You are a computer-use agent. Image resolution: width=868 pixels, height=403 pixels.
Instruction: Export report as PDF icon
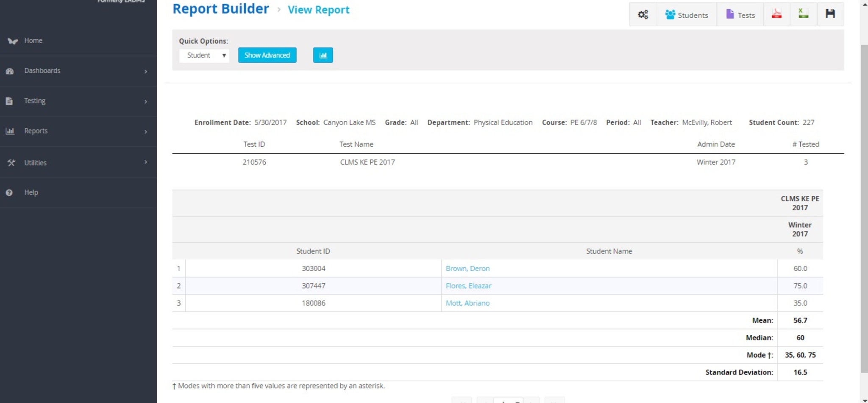[776, 14]
